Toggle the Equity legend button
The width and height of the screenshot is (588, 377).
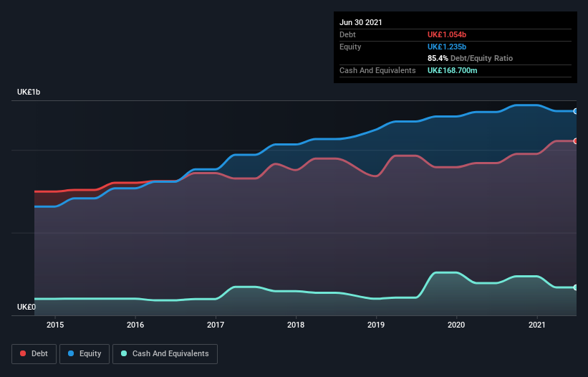(85, 354)
